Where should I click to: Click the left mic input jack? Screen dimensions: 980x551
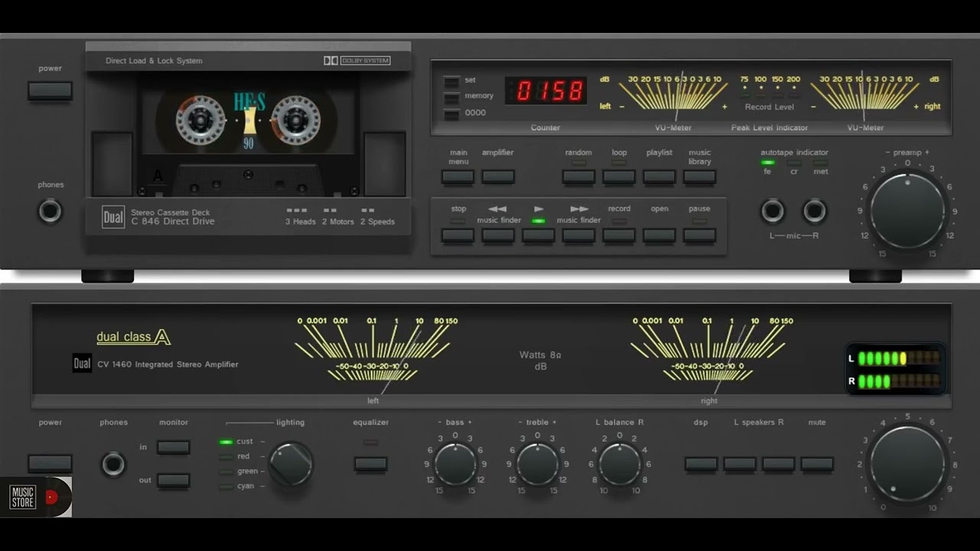(x=773, y=210)
